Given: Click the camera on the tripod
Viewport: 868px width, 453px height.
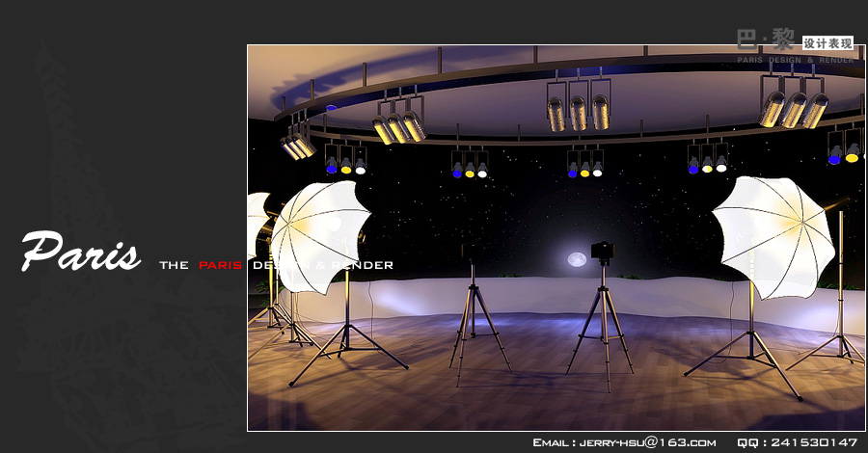Looking at the screenshot, I should [x=602, y=251].
